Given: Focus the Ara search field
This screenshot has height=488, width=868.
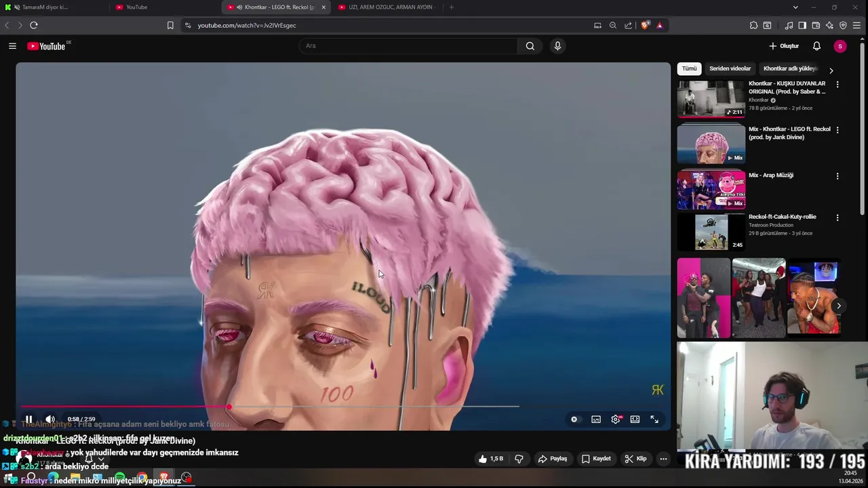Looking at the screenshot, I should (407, 46).
